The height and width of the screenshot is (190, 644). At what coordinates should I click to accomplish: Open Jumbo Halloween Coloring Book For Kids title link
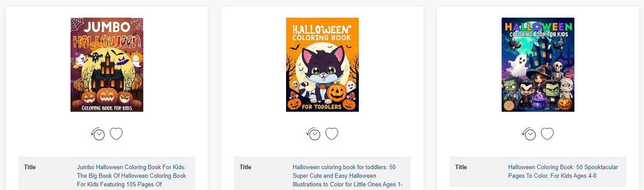(132, 176)
